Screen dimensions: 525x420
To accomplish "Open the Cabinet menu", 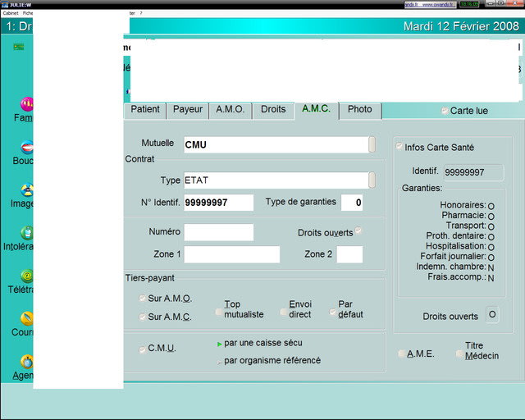I will (11, 13).
